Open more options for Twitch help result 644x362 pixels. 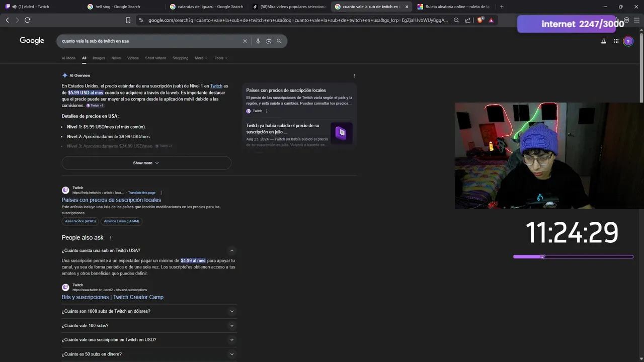click(x=161, y=193)
